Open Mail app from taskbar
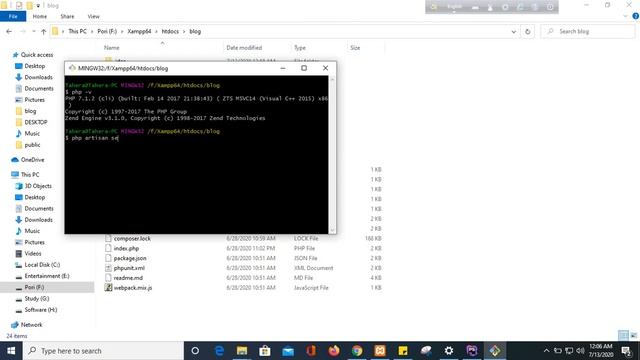640x360 pixels. click(288, 351)
